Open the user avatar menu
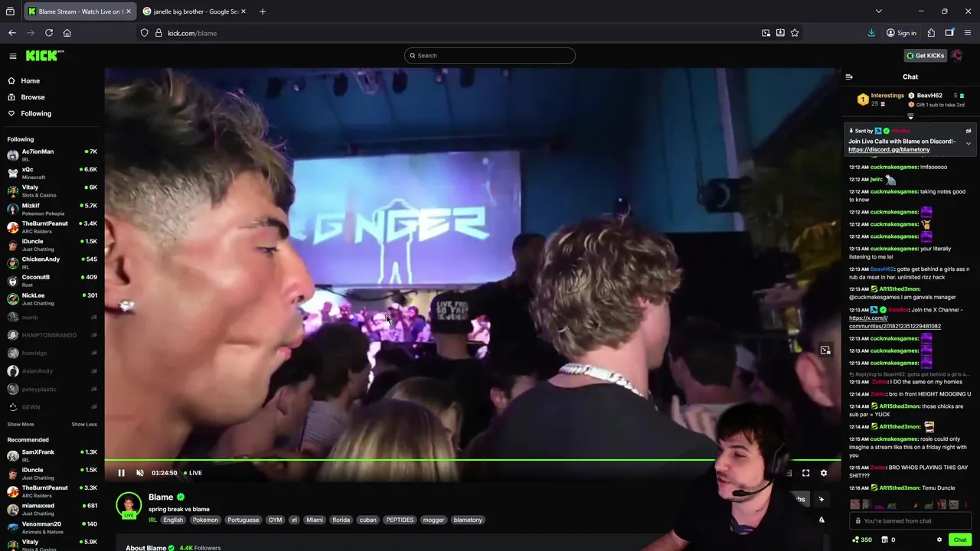 coord(957,56)
